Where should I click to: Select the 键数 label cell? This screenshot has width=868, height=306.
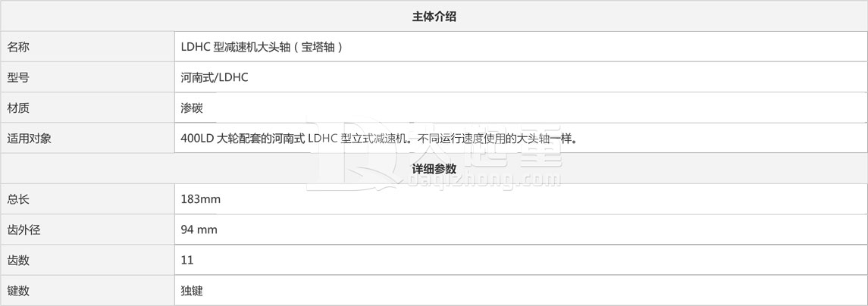(87, 291)
